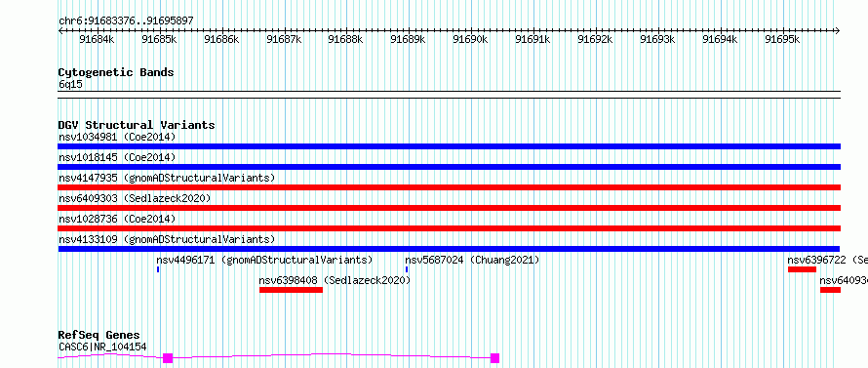Click the blue bar of variant nsv1034981
The width and height of the screenshot is (868, 368).
tap(449, 146)
